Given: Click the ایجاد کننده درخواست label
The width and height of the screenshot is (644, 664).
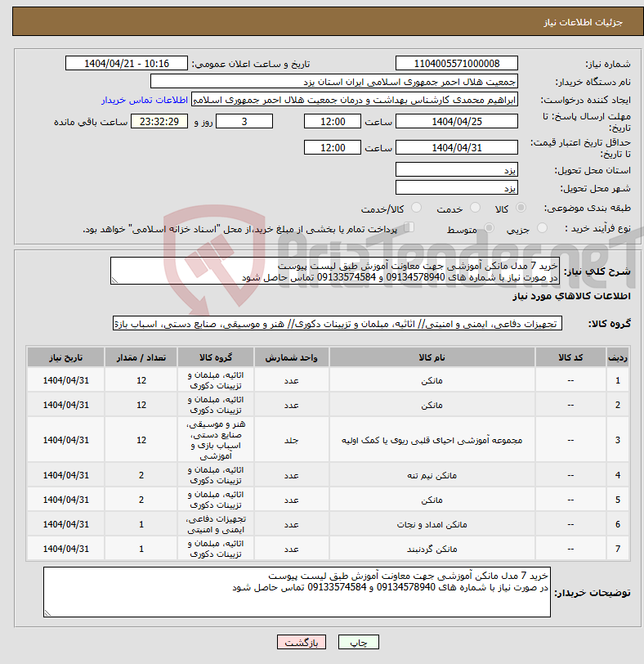Looking at the screenshot, I should pos(585,101).
